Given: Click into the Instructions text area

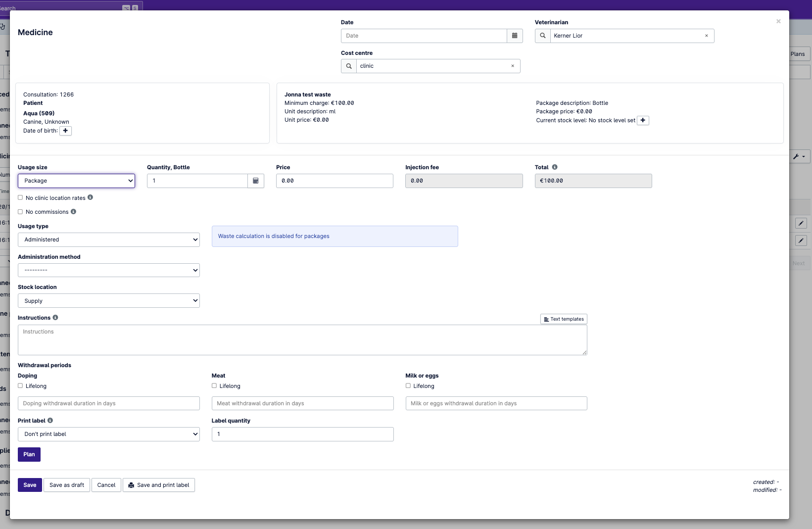Looking at the screenshot, I should click(302, 340).
